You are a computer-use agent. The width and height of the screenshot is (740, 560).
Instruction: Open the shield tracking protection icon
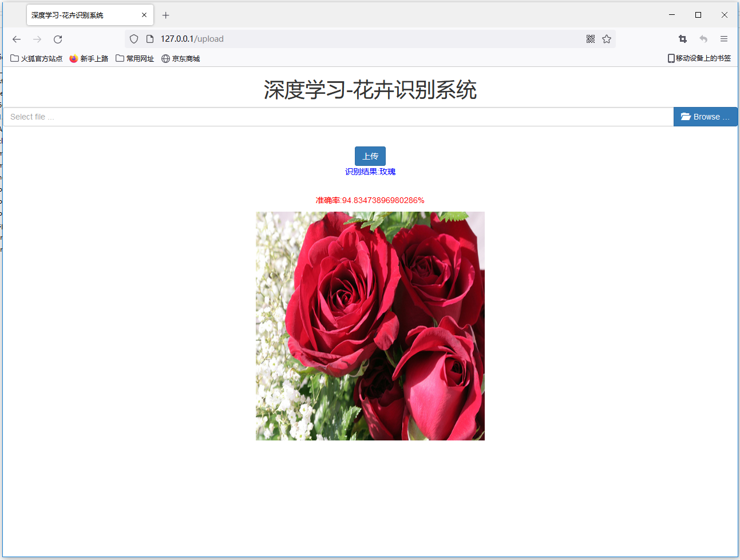134,39
